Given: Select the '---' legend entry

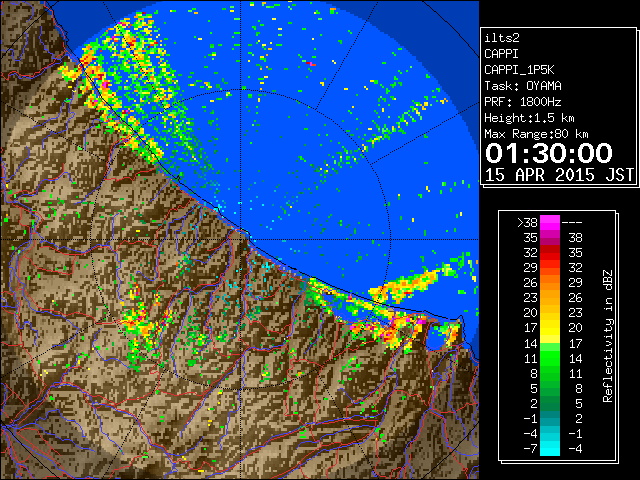Looking at the screenshot, I should coord(572,222).
